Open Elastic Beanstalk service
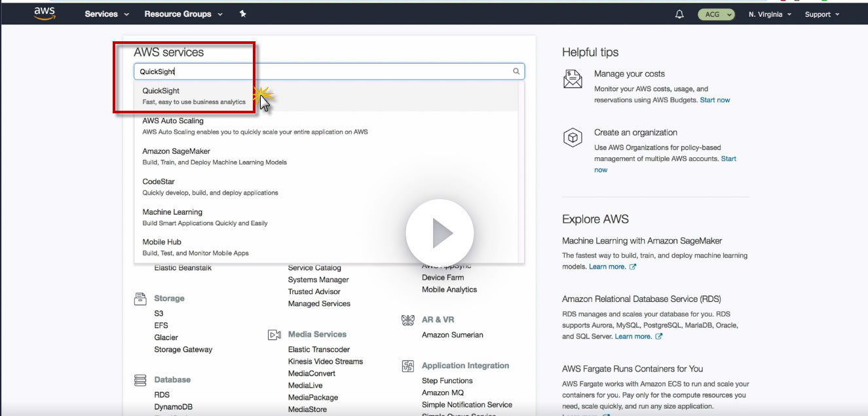 183,268
